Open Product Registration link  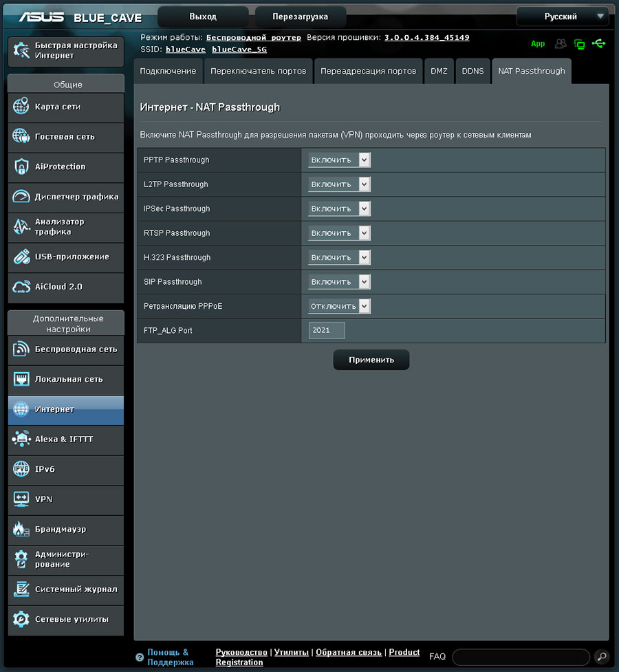tap(318, 658)
